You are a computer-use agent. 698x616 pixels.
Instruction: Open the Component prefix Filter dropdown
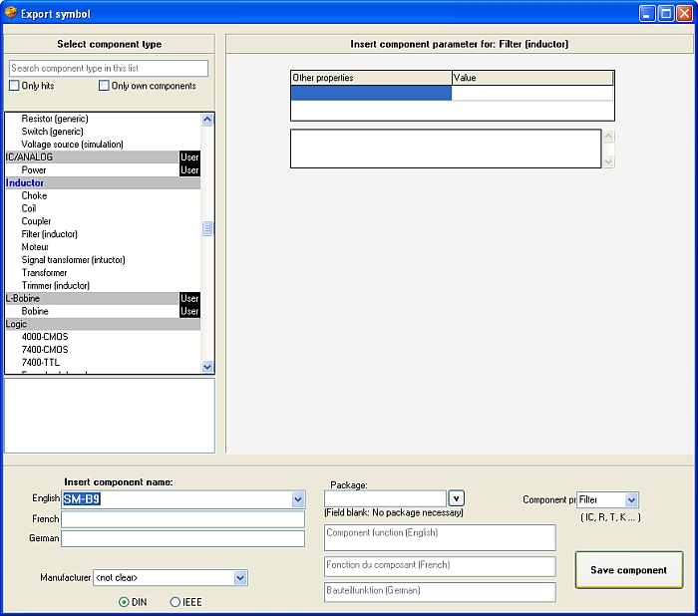coord(631,499)
